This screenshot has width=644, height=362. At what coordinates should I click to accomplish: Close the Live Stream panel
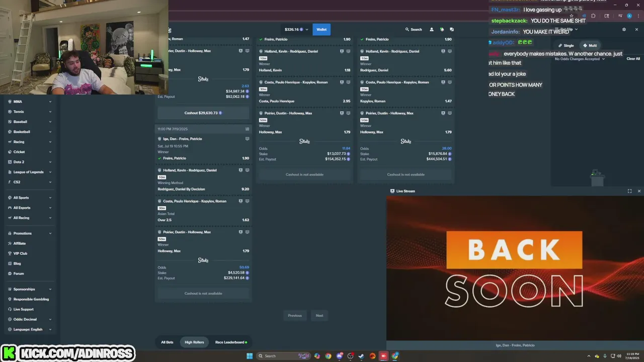click(x=639, y=191)
